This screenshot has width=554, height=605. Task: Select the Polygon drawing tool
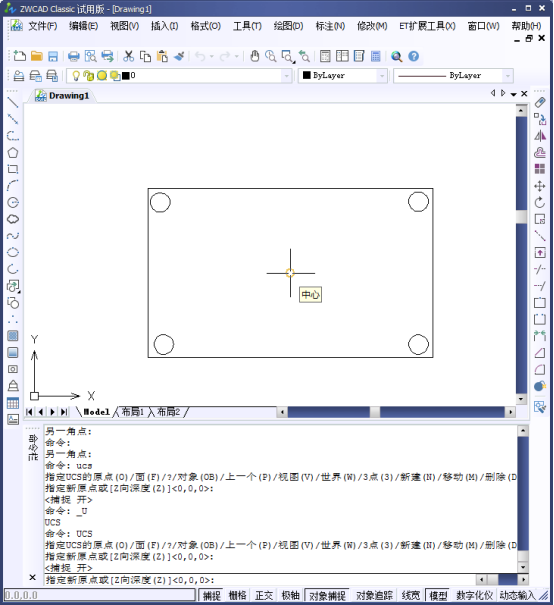(13, 152)
